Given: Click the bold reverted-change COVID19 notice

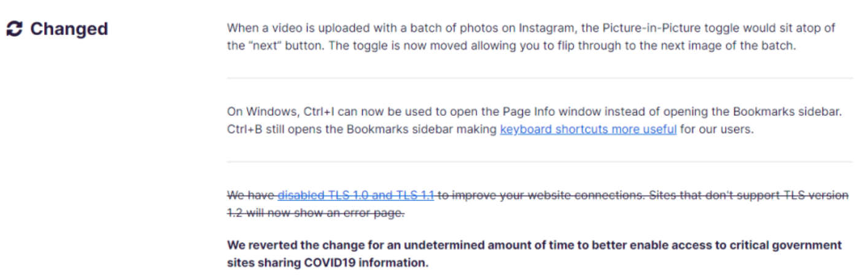Looking at the screenshot, I should coord(534,254).
